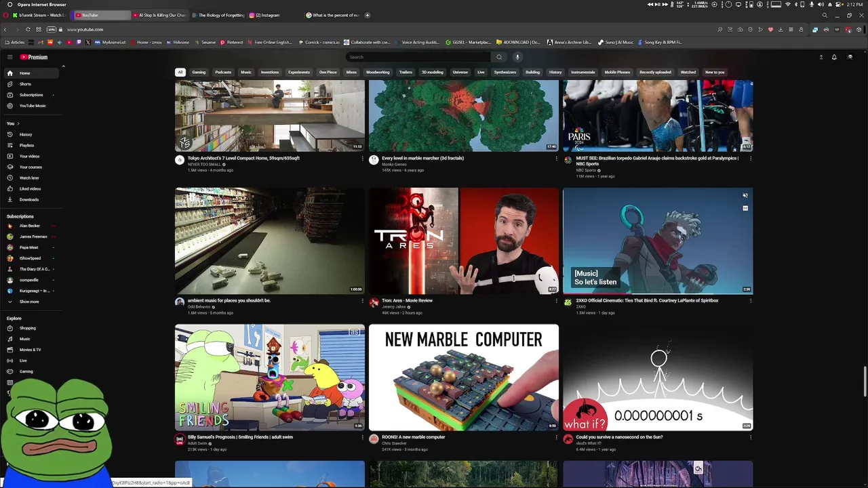868x488 pixels.
Task: Open the YouTube hamburger guide menu
Action: pos(9,57)
